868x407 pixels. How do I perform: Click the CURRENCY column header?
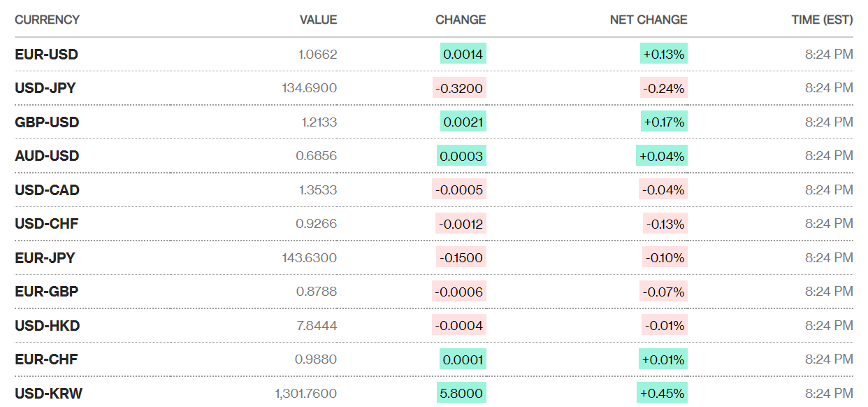47,20
